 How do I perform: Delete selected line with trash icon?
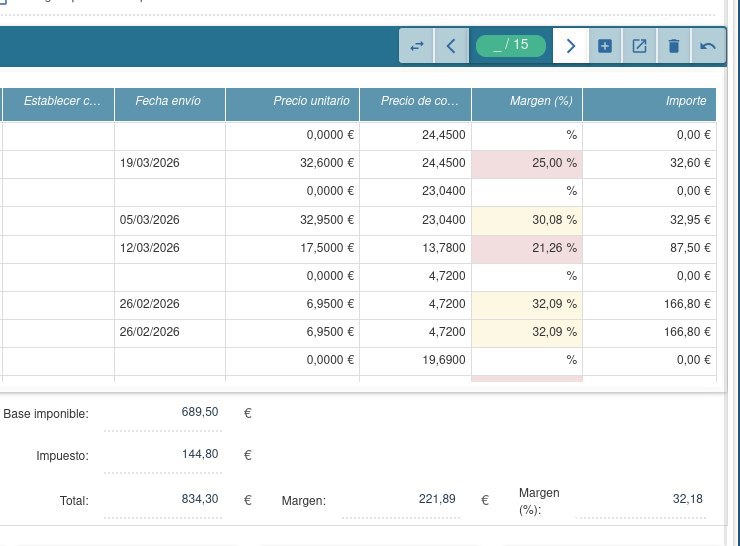pos(674,46)
